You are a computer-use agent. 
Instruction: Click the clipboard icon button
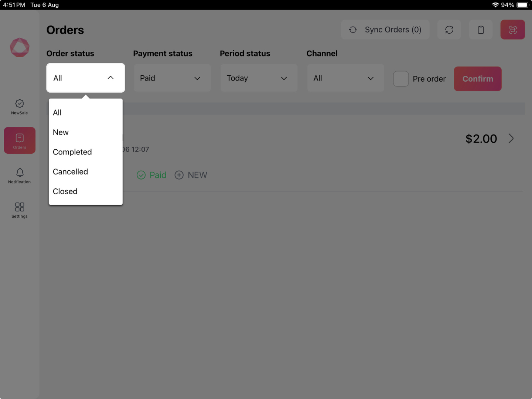click(x=480, y=30)
